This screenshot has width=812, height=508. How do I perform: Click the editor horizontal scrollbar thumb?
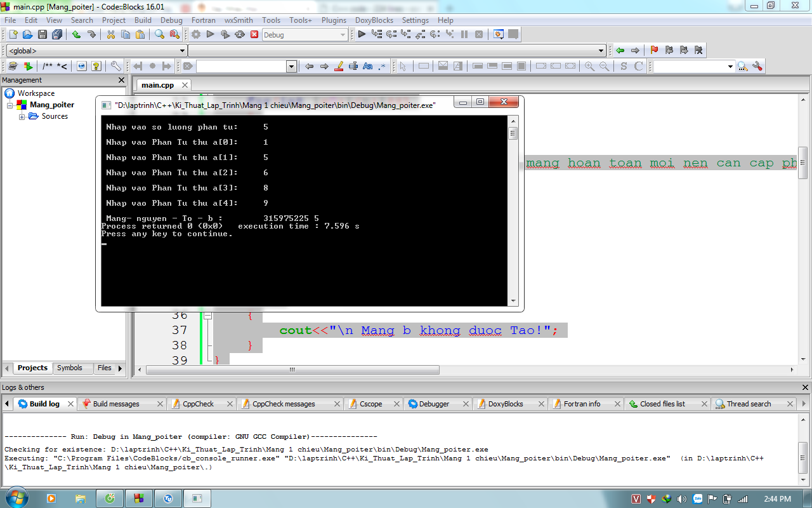(x=292, y=370)
